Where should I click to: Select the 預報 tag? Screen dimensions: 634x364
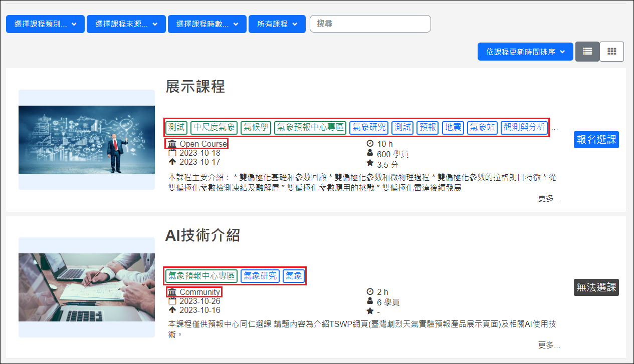(428, 127)
